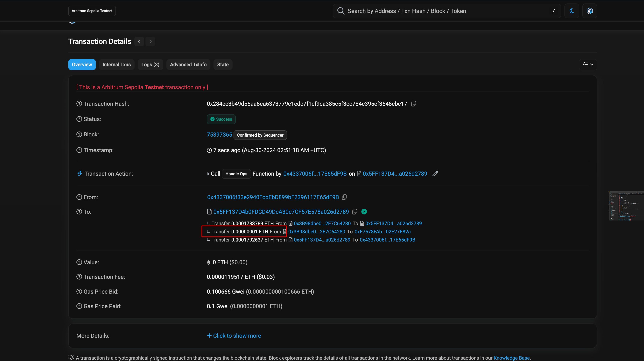The image size is (644, 361).
Task: Open full From address 0x4337006f33e2940F link
Action: click(273, 197)
